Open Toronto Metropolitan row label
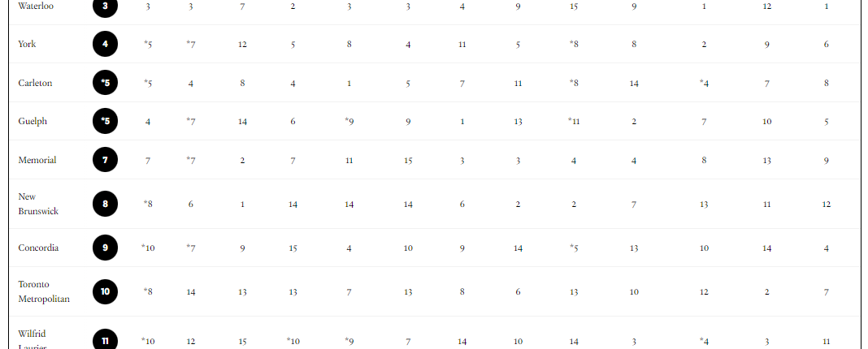Screen dimensions: 868x349 tap(44, 291)
